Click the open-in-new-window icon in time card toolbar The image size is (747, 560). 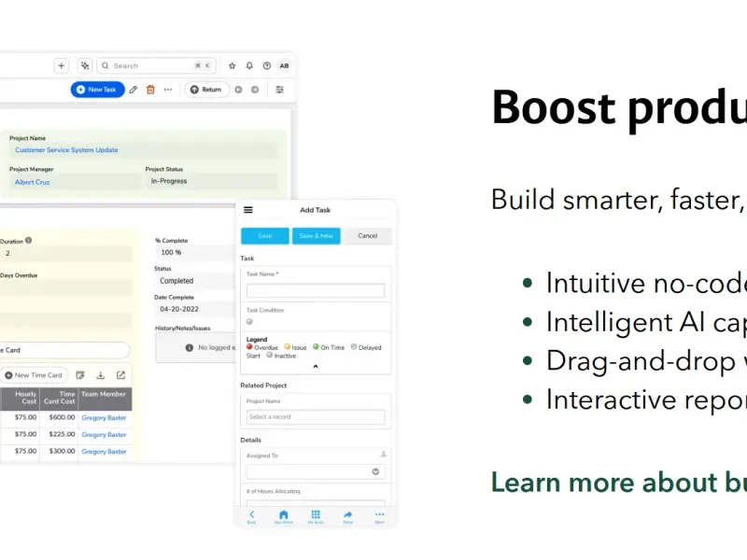click(121, 375)
